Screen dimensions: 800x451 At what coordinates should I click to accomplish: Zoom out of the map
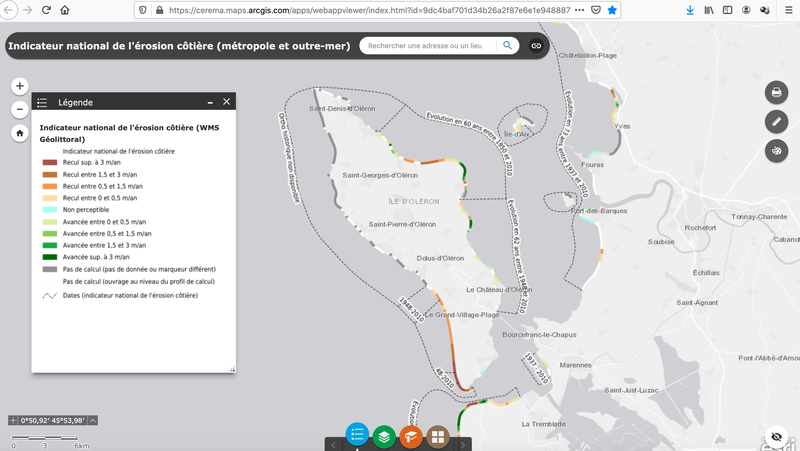[20, 110]
